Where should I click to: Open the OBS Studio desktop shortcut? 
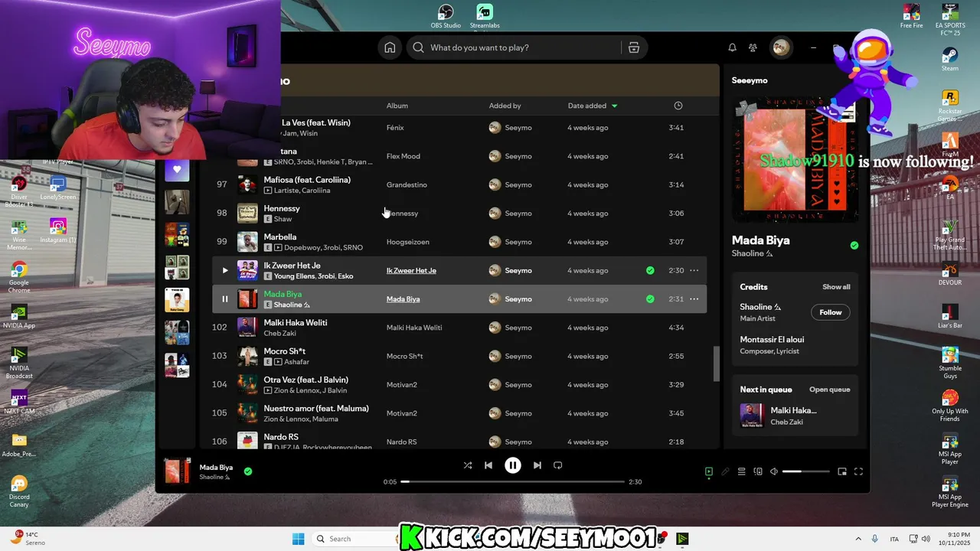tap(446, 17)
